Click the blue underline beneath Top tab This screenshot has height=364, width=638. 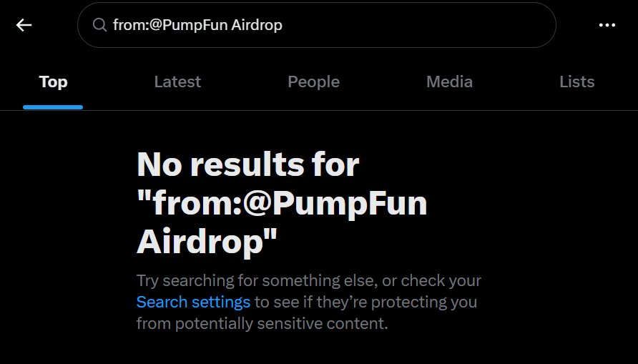point(53,107)
